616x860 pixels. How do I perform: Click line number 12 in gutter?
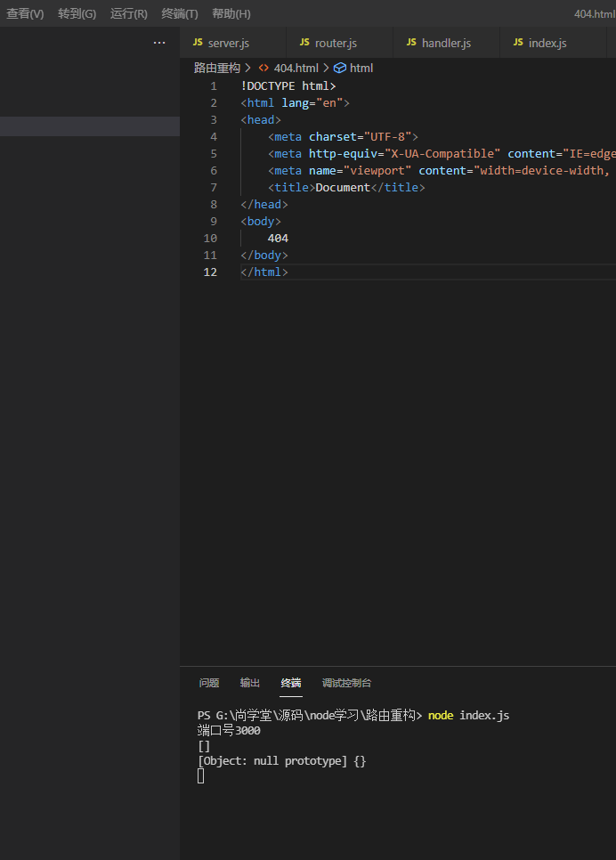210,272
